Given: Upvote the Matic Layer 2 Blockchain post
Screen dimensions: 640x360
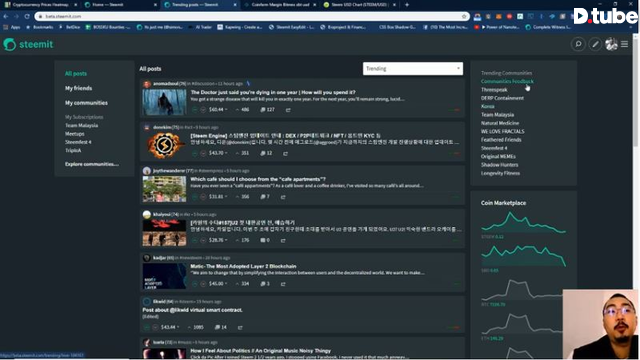Looking at the screenshot, I should pos(195,284).
